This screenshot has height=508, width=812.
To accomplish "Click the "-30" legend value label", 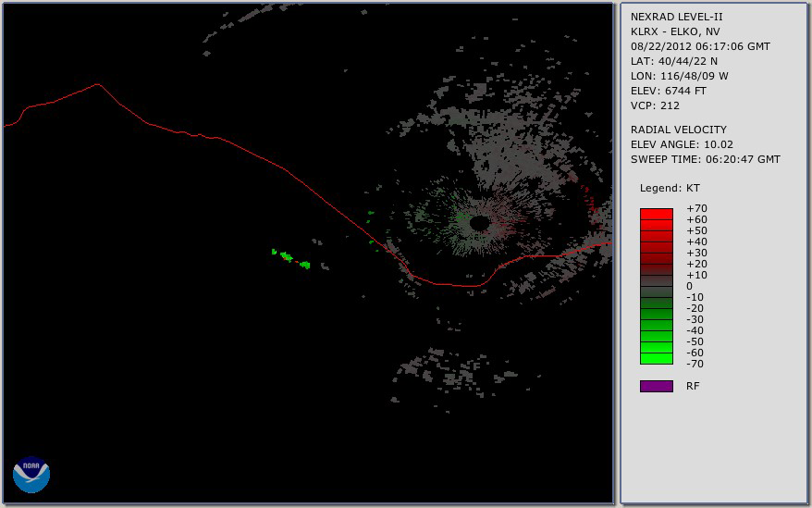I will pyautogui.click(x=695, y=319).
